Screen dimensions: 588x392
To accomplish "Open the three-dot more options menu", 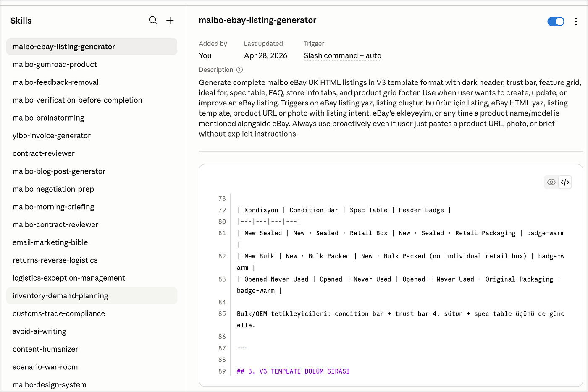I will click(x=576, y=21).
